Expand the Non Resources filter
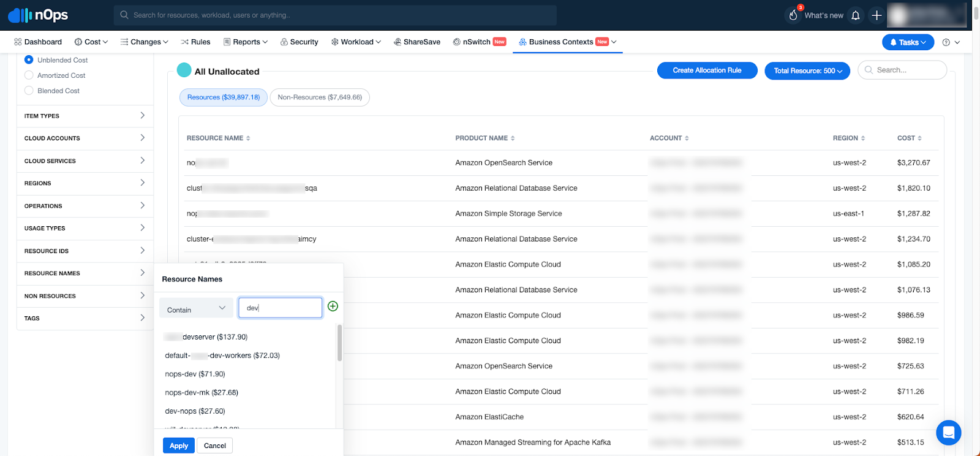Screen dimensions: 980x456 pos(85,296)
